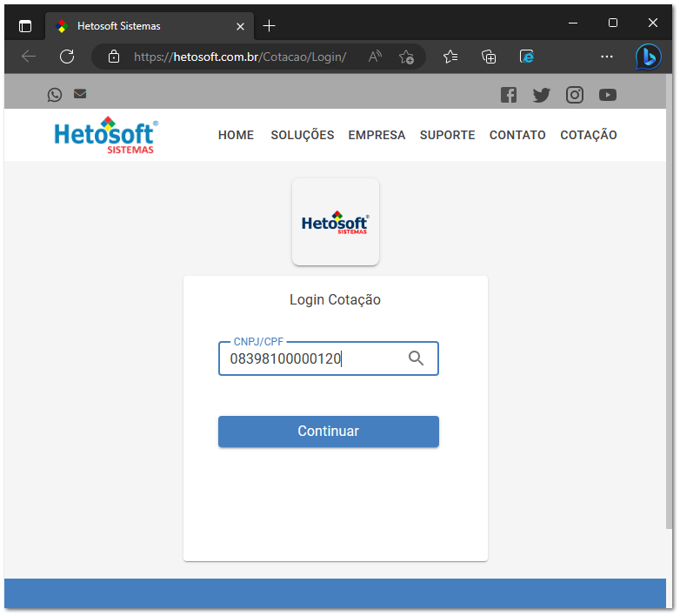
Task: Navigate to the SUPORTE menu
Action: click(x=447, y=135)
